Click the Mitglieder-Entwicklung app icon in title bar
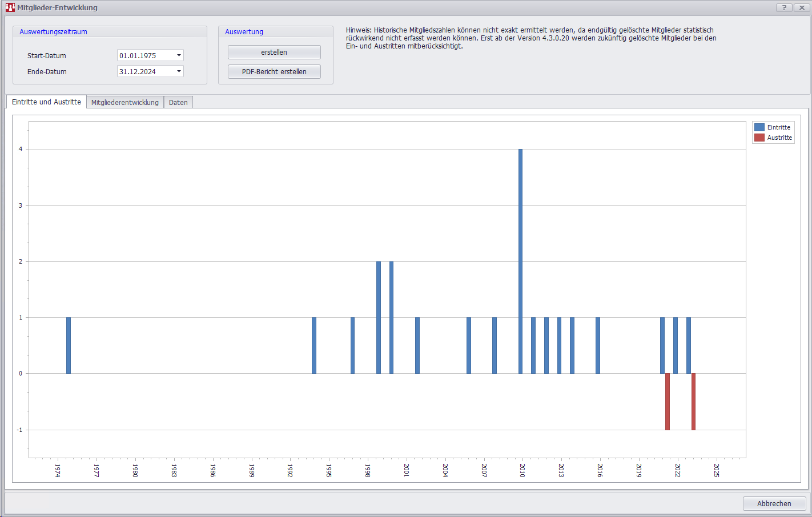Image resolution: width=812 pixels, height=517 pixels. click(10, 7)
